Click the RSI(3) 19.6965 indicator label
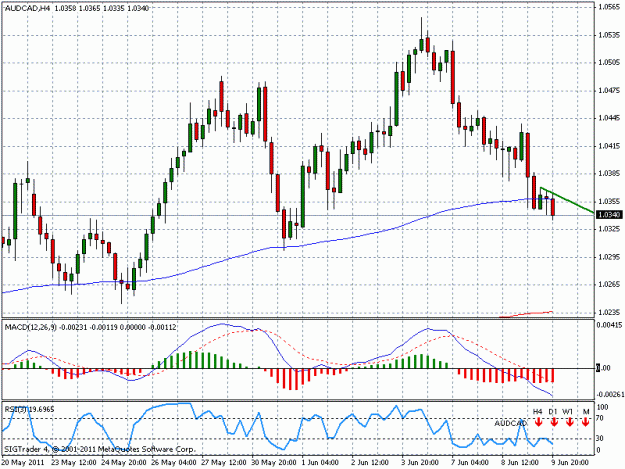This screenshot has width=625, height=469. click(29, 409)
